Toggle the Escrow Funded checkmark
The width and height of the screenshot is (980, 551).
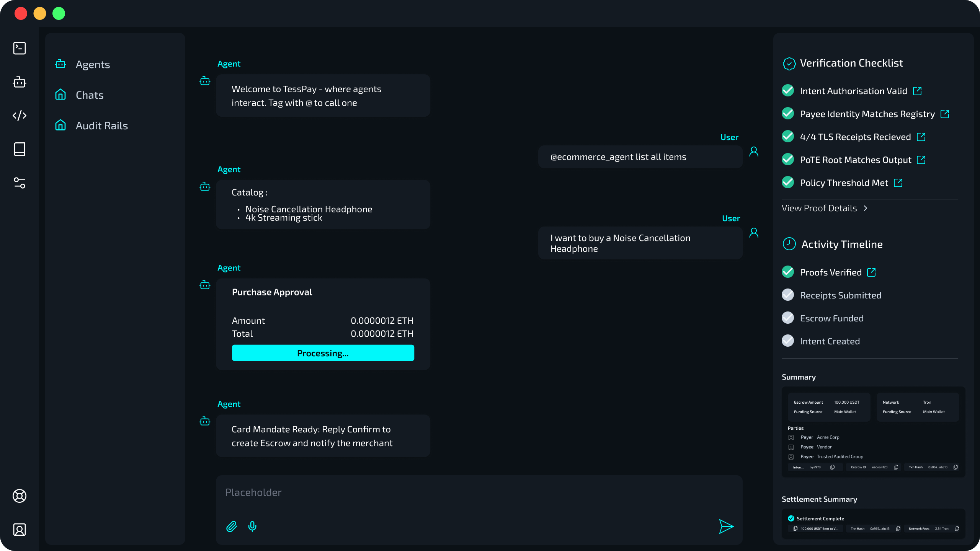point(788,318)
